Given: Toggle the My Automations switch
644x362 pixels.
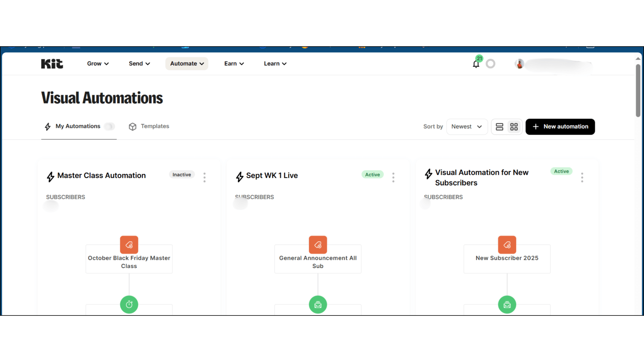Looking at the screenshot, I should (109, 126).
